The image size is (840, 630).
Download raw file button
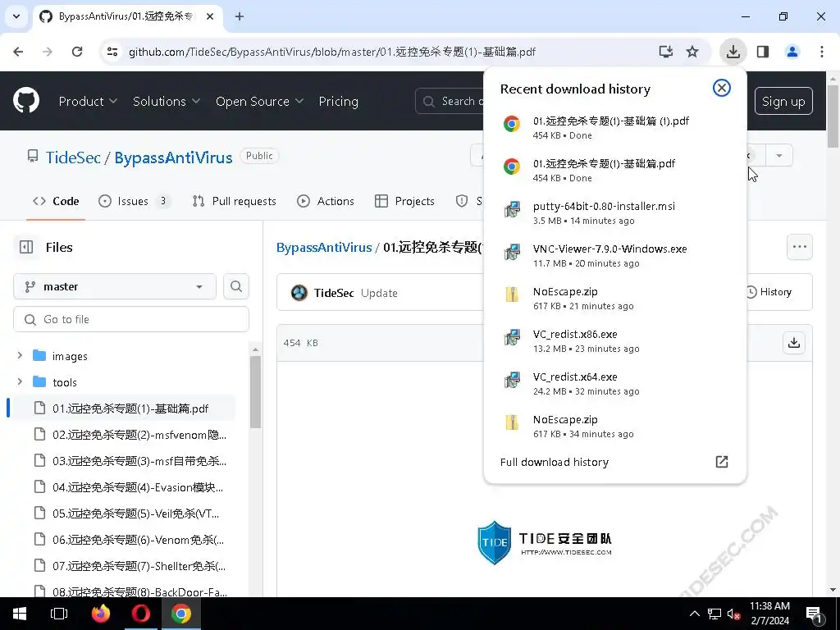pos(794,343)
